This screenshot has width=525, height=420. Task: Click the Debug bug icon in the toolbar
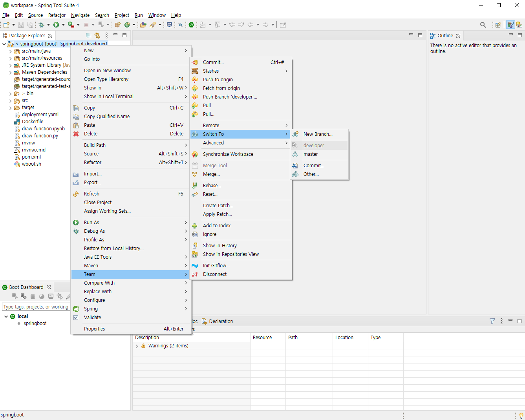point(41,25)
